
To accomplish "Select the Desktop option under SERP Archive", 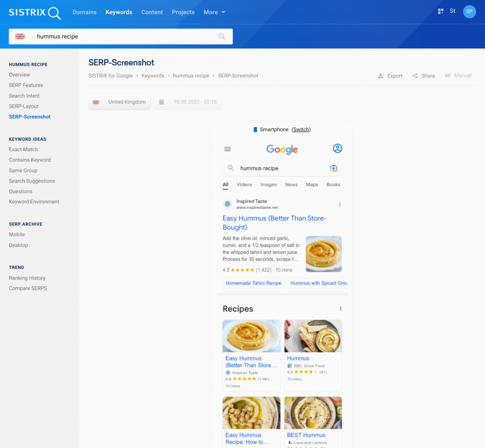I will 18,245.
